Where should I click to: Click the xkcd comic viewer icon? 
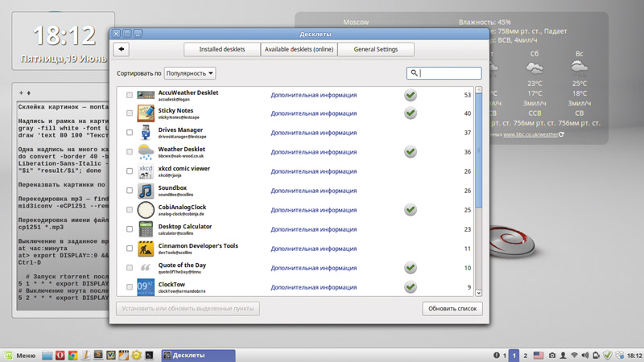tap(146, 171)
